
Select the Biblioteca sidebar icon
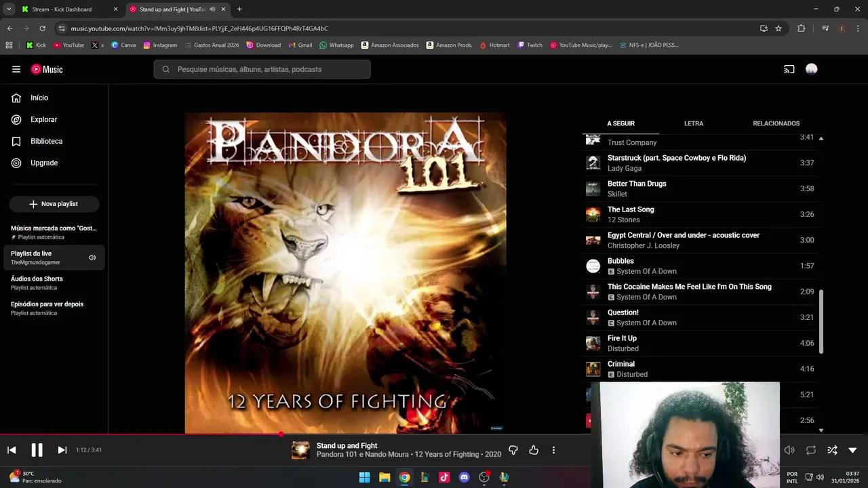[x=17, y=141]
